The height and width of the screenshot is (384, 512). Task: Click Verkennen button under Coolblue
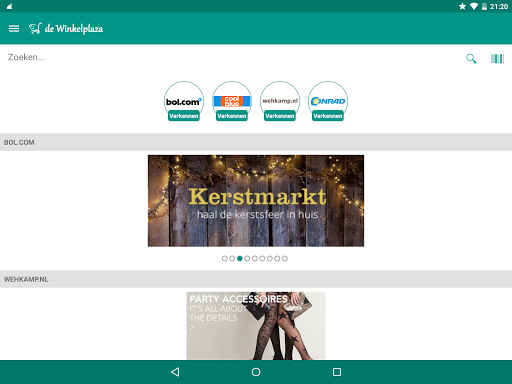[x=232, y=116]
